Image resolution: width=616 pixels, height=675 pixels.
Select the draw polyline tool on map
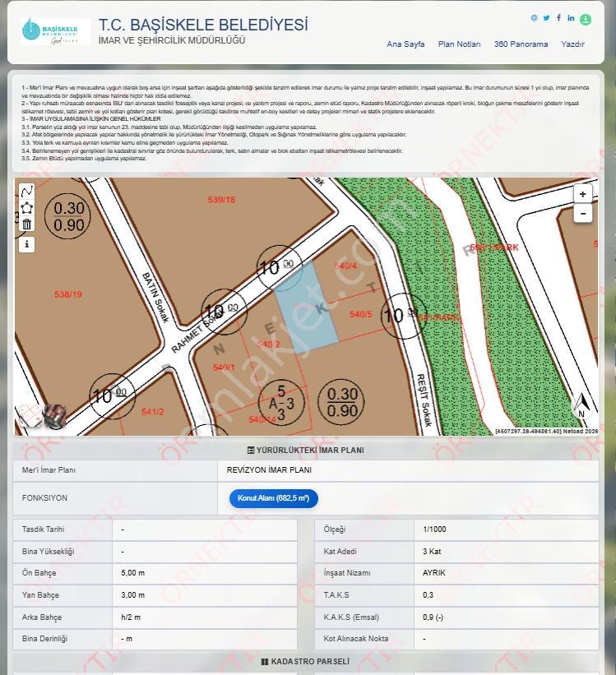click(26, 191)
